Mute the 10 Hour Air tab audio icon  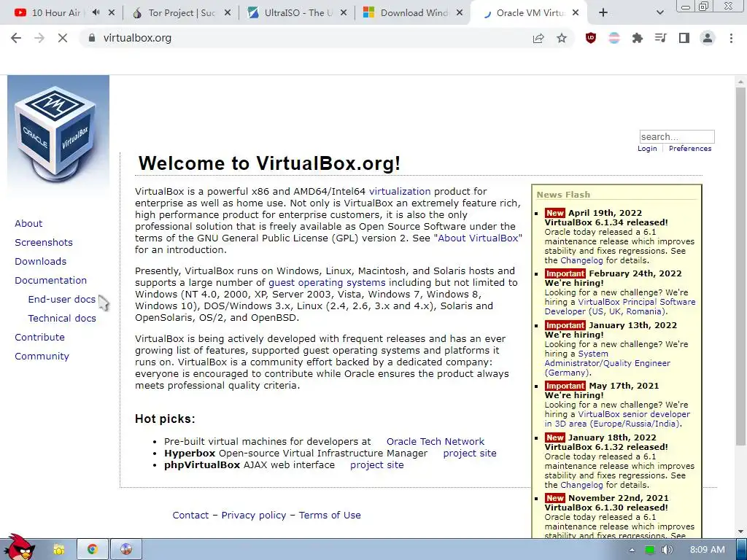(x=96, y=13)
